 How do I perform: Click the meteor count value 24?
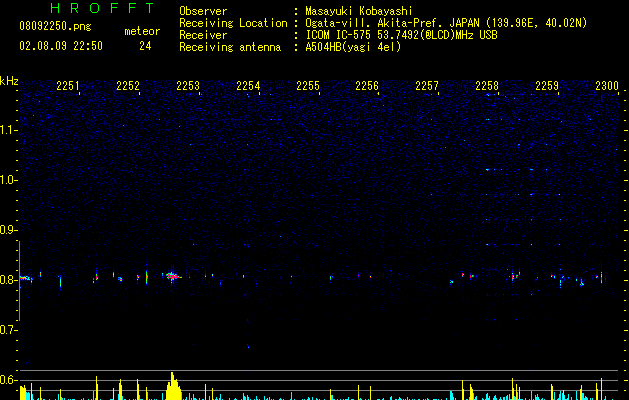click(x=145, y=46)
